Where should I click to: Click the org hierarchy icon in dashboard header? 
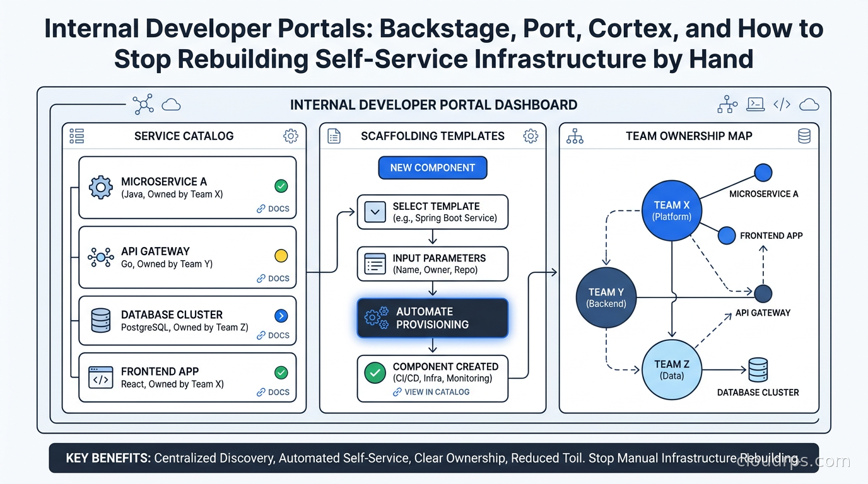[x=727, y=105]
